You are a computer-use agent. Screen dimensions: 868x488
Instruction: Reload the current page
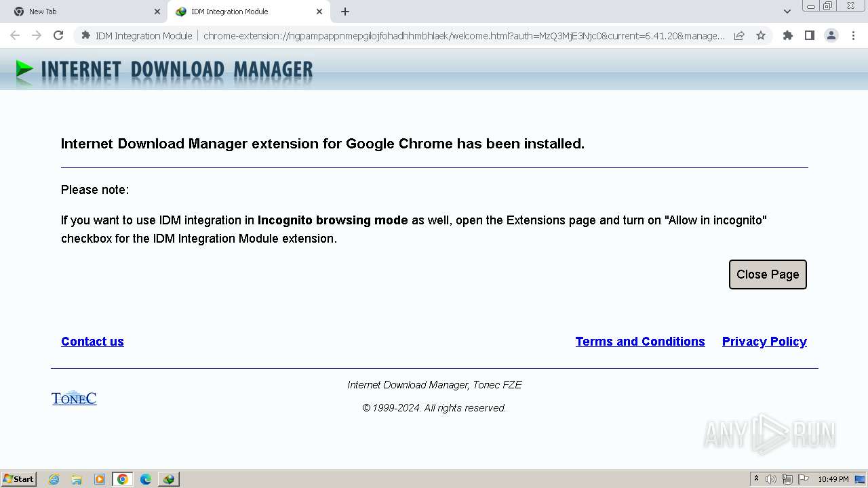[58, 35]
